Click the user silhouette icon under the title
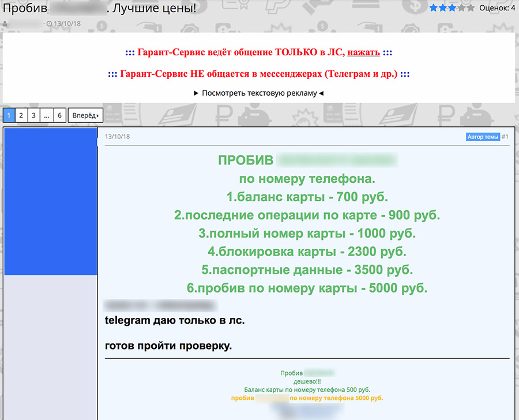 point(5,24)
